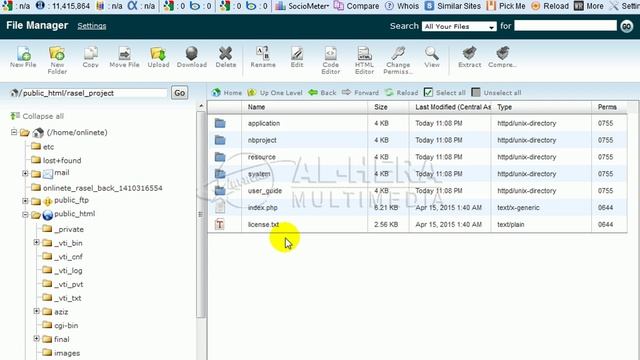
Task: Click Collapse all in the tree
Action: 37,116
